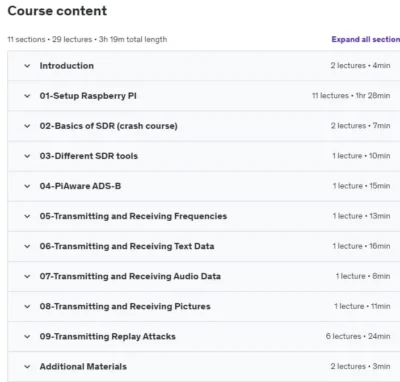Select 01-Setup Raspberry PI section title
The height and width of the screenshot is (382, 400).
click(x=88, y=96)
